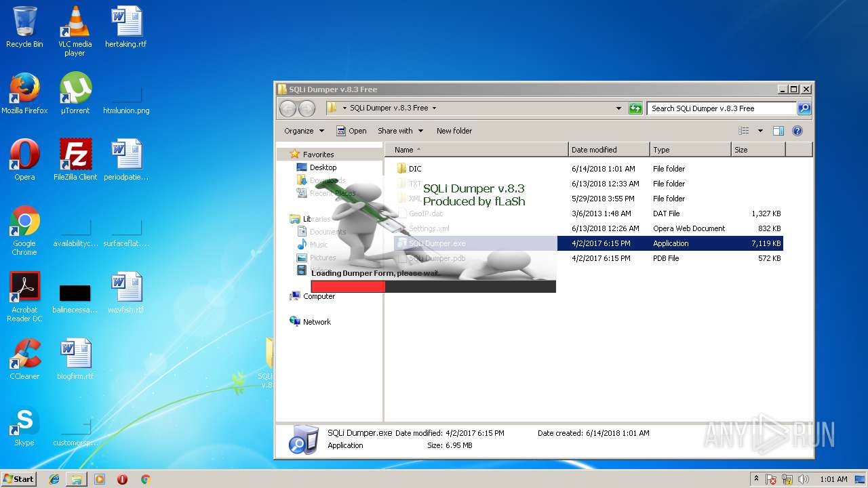868x488 pixels.
Task: Change view with the views icon
Action: pyautogui.click(x=744, y=131)
